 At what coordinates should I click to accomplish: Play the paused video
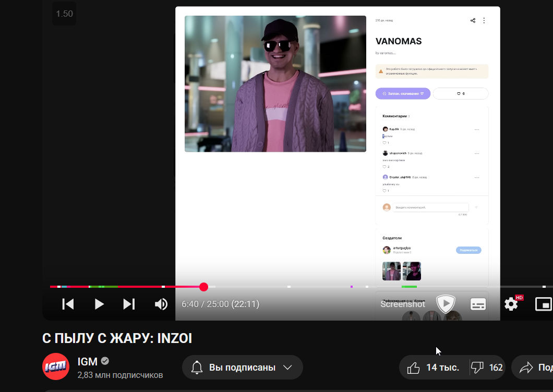click(99, 304)
